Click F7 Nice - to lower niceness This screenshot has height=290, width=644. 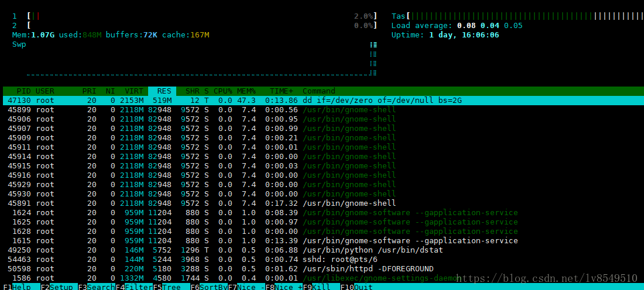247,286
